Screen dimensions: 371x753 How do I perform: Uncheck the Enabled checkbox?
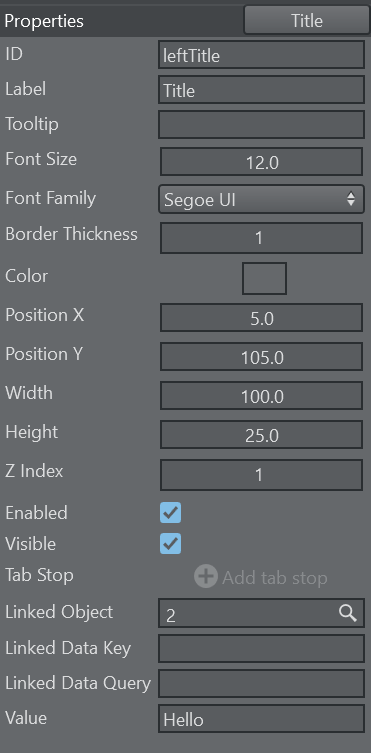[x=170, y=512]
